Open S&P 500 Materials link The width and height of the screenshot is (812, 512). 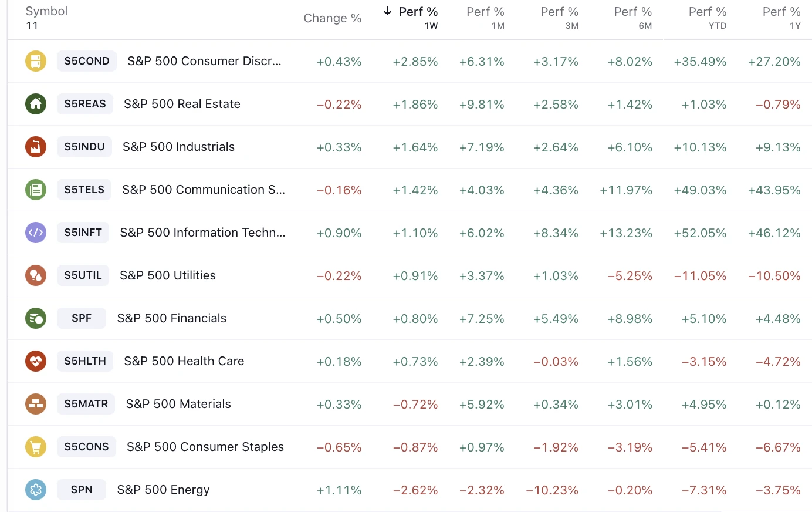coord(178,404)
